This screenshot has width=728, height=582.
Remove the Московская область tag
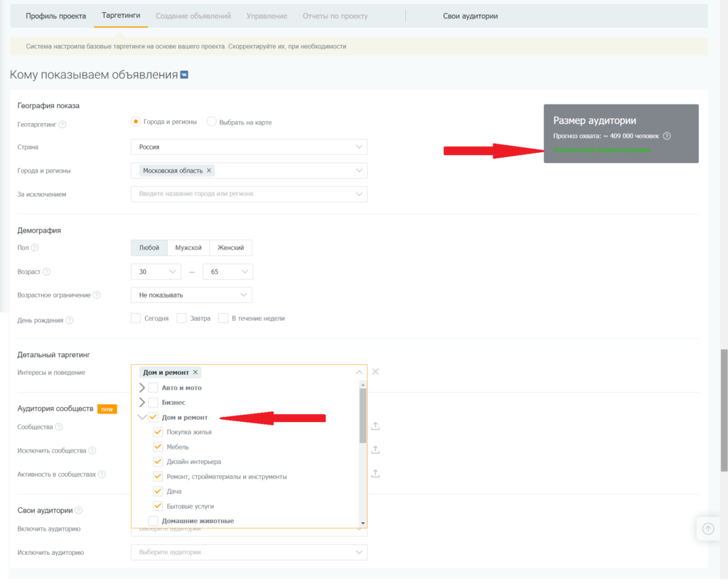(209, 171)
